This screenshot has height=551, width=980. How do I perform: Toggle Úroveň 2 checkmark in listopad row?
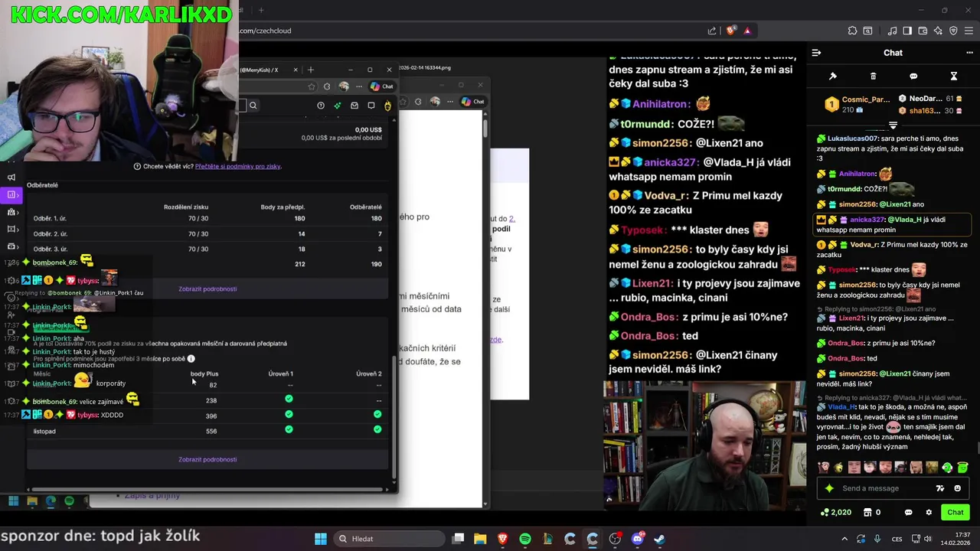tap(377, 429)
